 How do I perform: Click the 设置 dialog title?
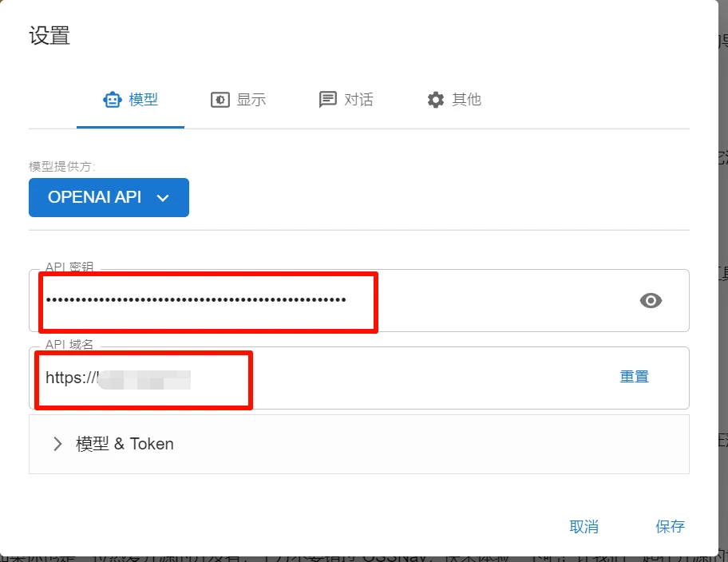(49, 36)
